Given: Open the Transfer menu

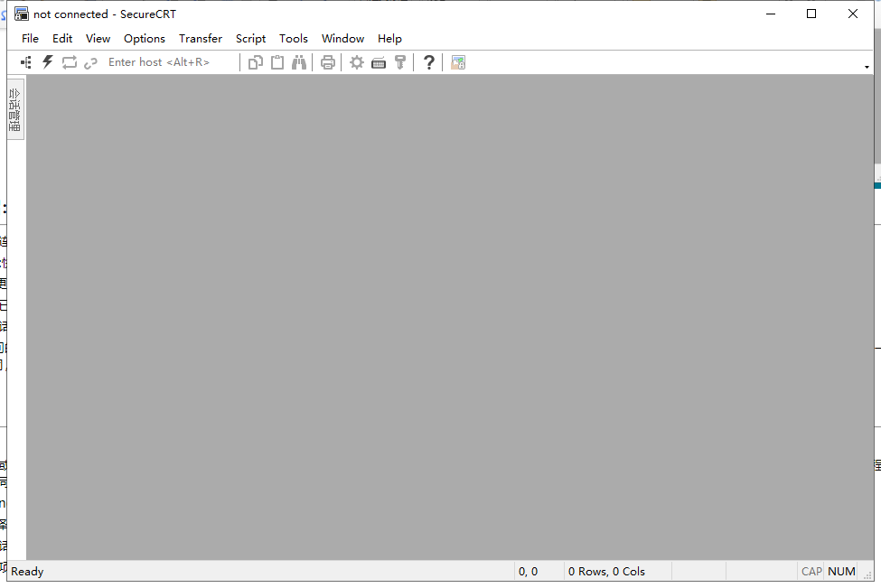Looking at the screenshot, I should [201, 38].
